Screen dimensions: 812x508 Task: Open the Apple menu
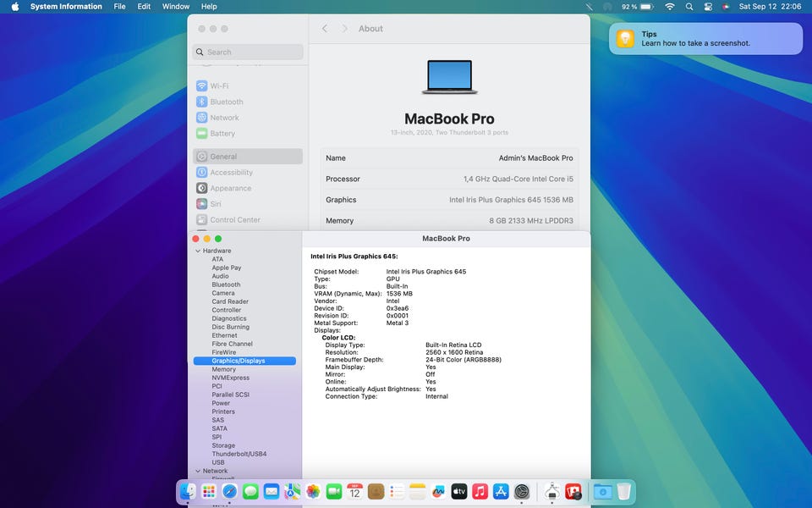click(15, 7)
